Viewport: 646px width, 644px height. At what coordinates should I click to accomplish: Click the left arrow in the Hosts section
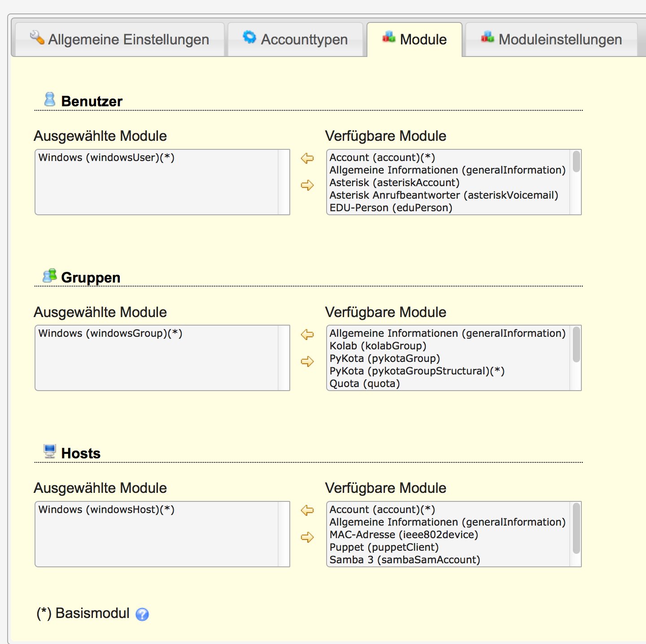[x=307, y=511]
